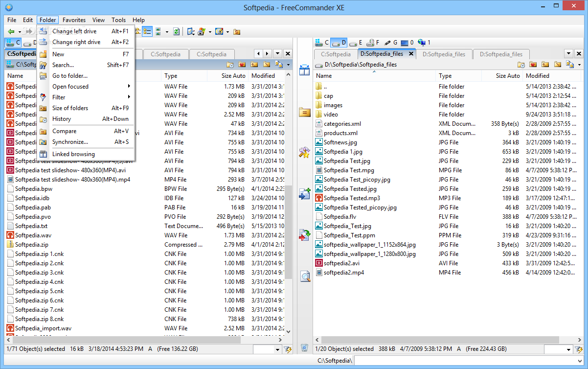Image resolution: width=588 pixels, height=369 pixels.
Task: Open the Tools menu
Action: tap(118, 20)
